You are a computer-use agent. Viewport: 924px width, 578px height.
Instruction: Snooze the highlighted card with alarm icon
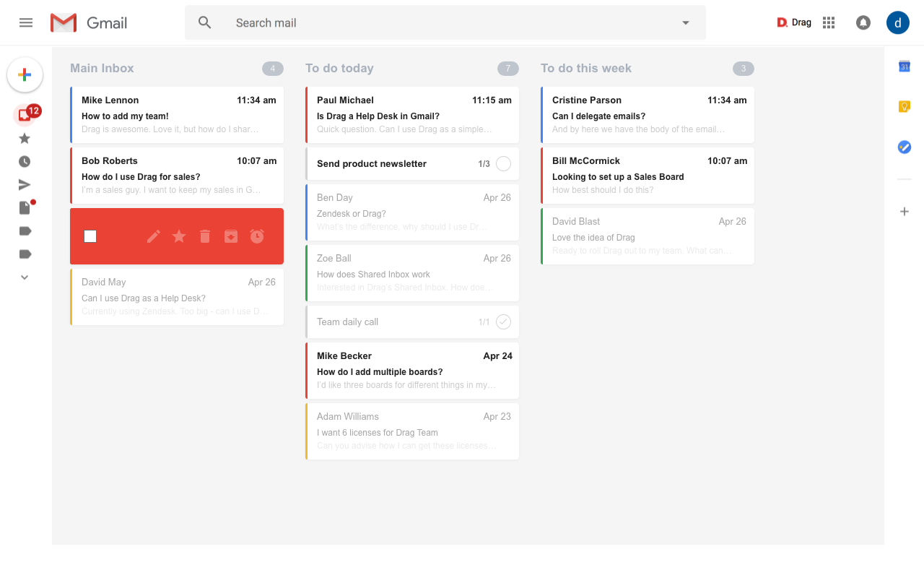[257, 236]
